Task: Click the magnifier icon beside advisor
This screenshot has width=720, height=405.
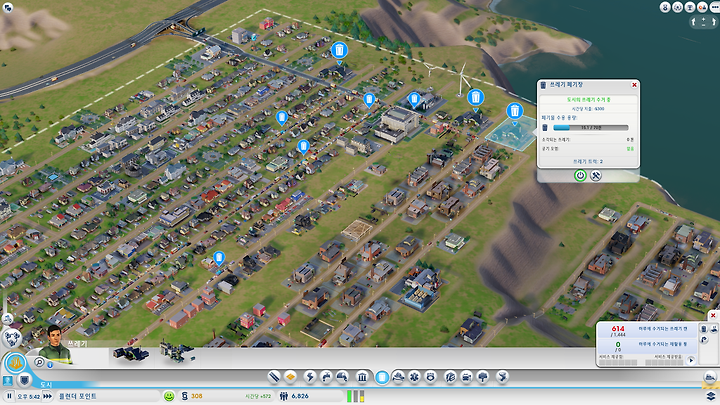Action: tap(39, 362)
